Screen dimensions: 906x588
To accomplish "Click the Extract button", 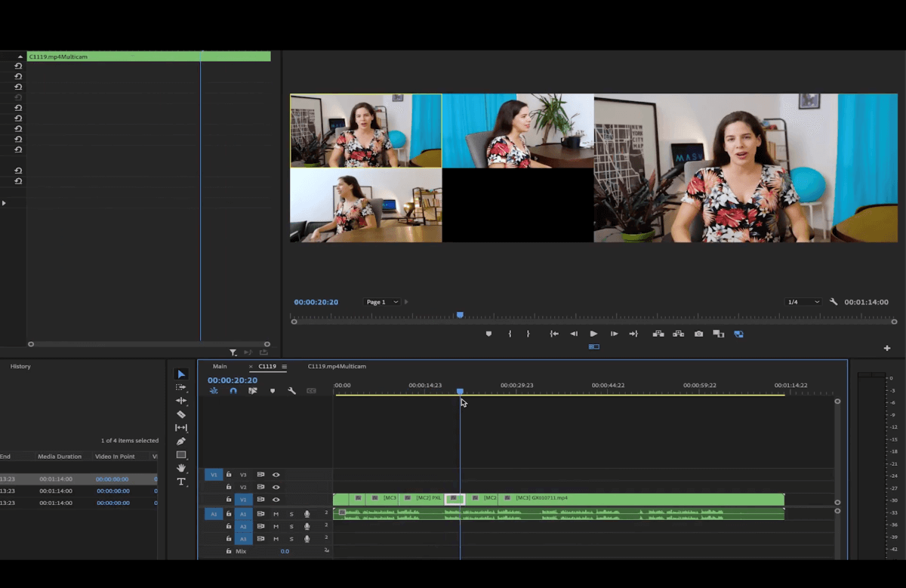I will [678, 334].
